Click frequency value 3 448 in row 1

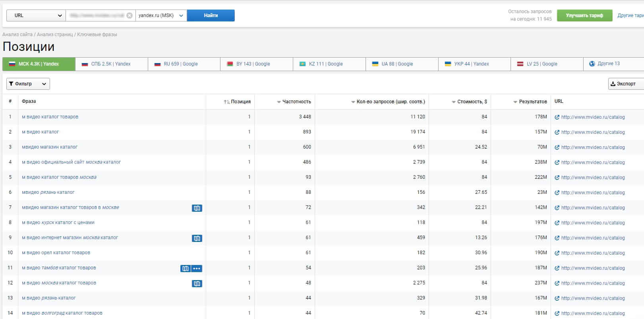tap(305, 117)
